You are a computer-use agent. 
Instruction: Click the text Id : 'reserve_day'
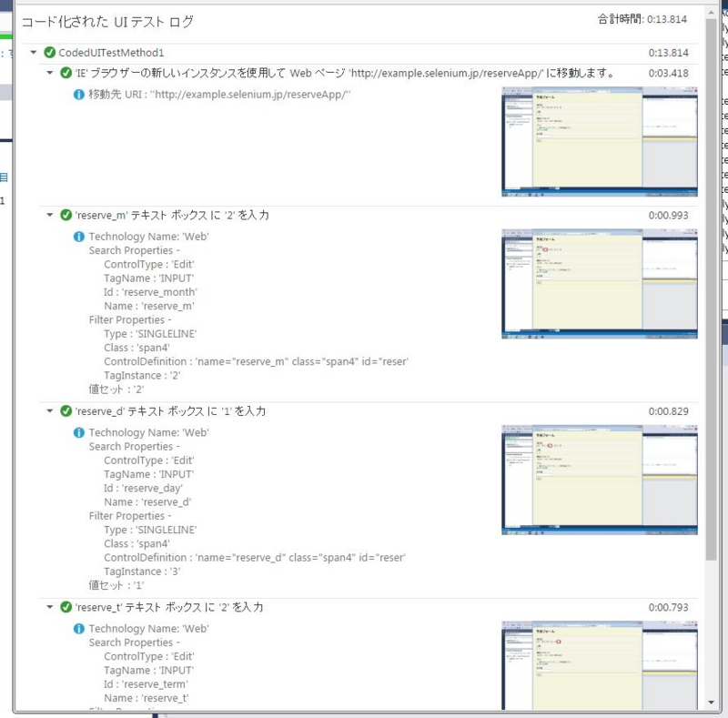tap(143, 488)
